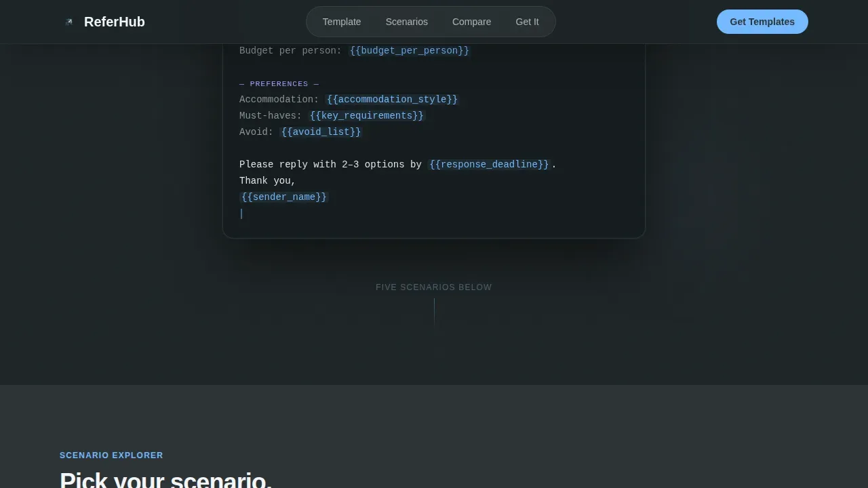868x488 pixels.
Task: Open the ReferHub home link
Action: [102, 22]
